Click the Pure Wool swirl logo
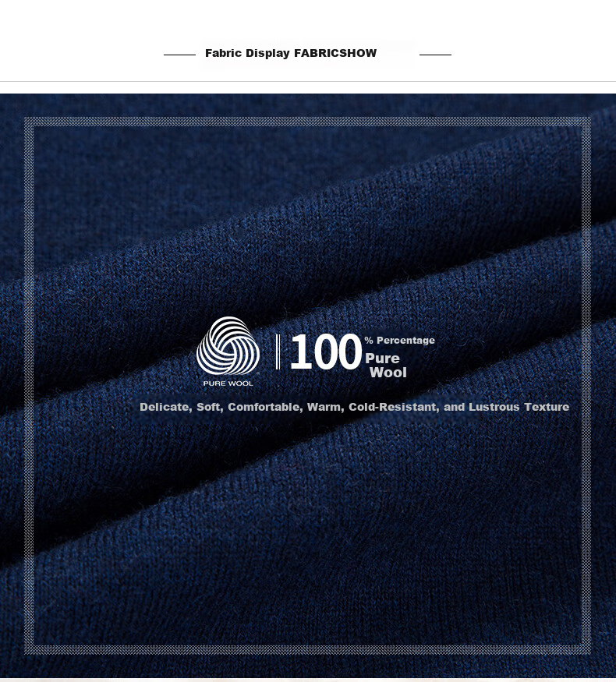This screenshot has width=616, height=682. pyautogui.click(x=228, y=345)
